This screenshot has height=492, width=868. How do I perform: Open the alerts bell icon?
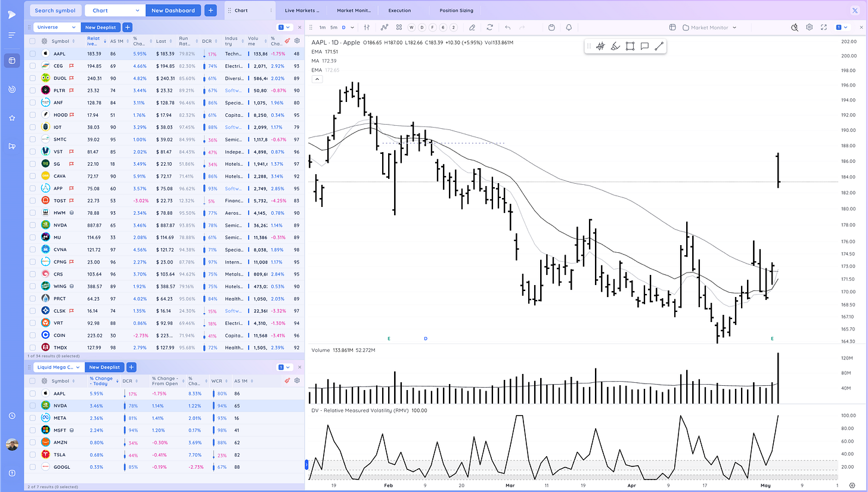[569, 27]
